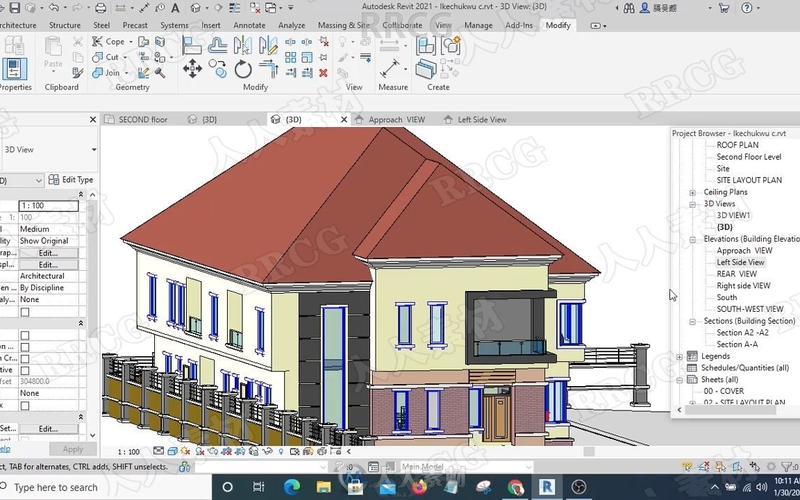Screen dimensions: 800x500
Task: Open the Manage ribbon tab
Action: [478, 25]
